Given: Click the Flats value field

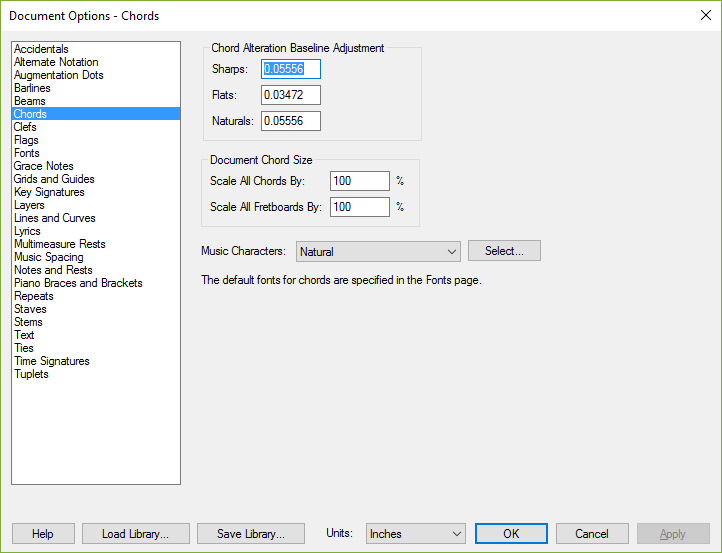Looking at the screenshot, I should coord(291,95).
